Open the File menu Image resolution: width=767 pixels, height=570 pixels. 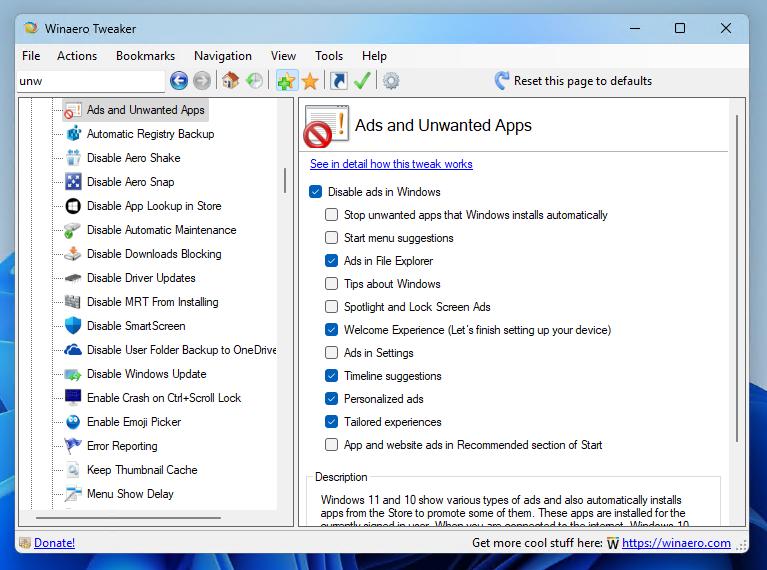[x=31, y=56]
